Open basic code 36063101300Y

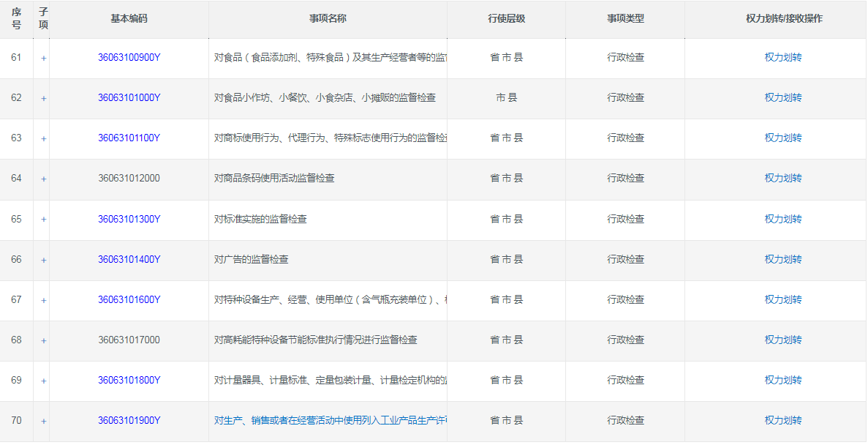[x=129, y=219]
